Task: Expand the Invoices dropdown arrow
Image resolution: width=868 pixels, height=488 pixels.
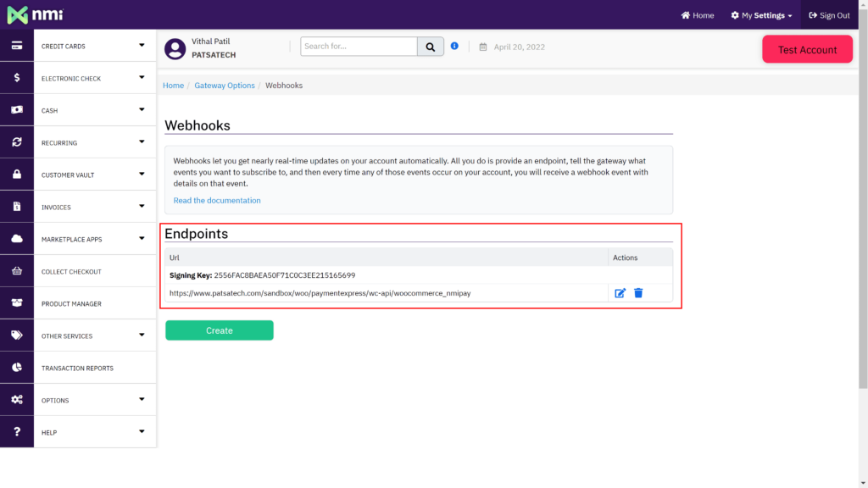Action: 142,207
